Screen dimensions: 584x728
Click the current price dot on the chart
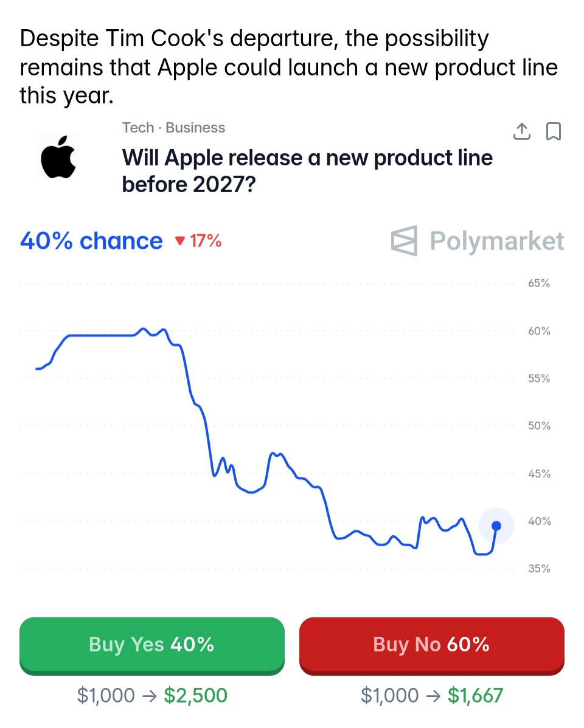pyautogui.click(x=496, y=525)
